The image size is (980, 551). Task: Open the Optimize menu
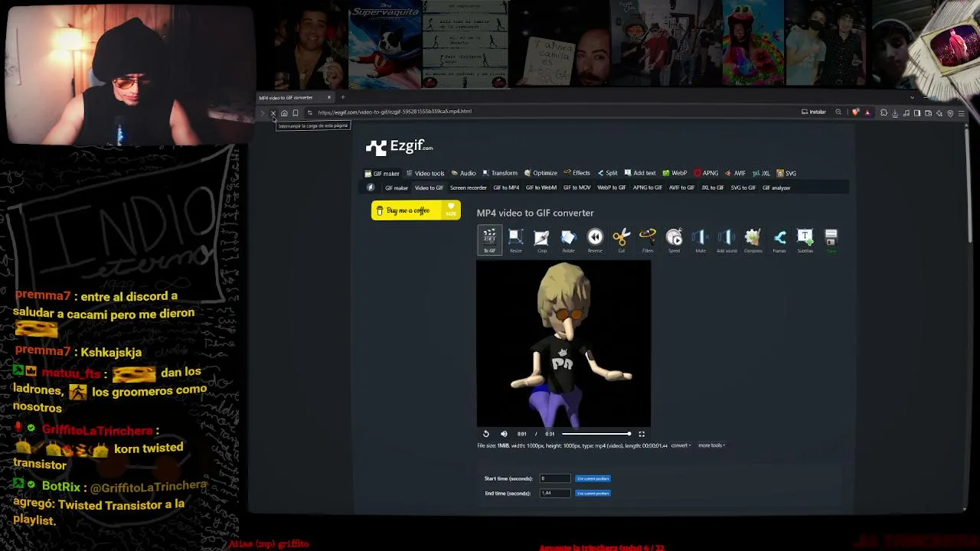coord(541,173)
